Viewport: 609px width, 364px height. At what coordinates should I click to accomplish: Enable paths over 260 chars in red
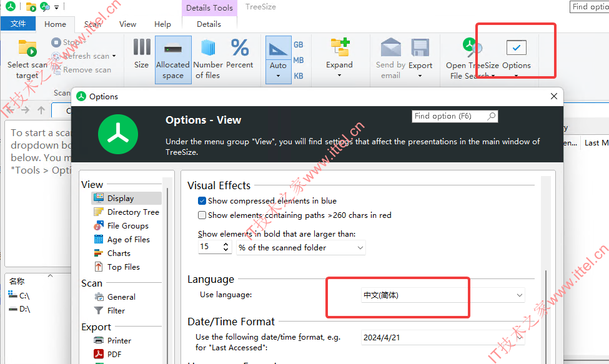[202, 215]
